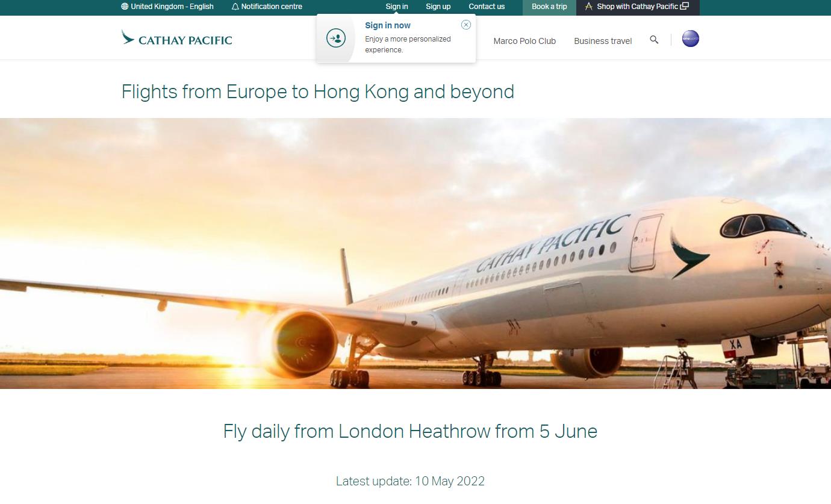Open the search magnifier icon
831x504 pixels.
click(x=654, y=40)
